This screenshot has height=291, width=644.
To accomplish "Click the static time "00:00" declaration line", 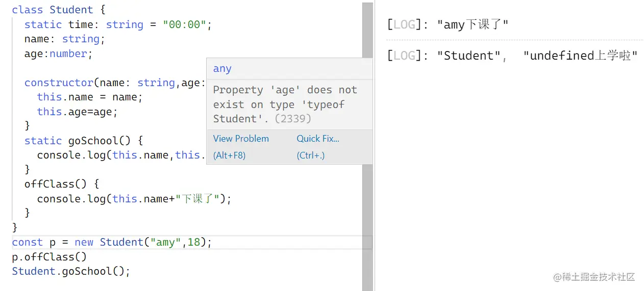I will (x=118, y=24).
